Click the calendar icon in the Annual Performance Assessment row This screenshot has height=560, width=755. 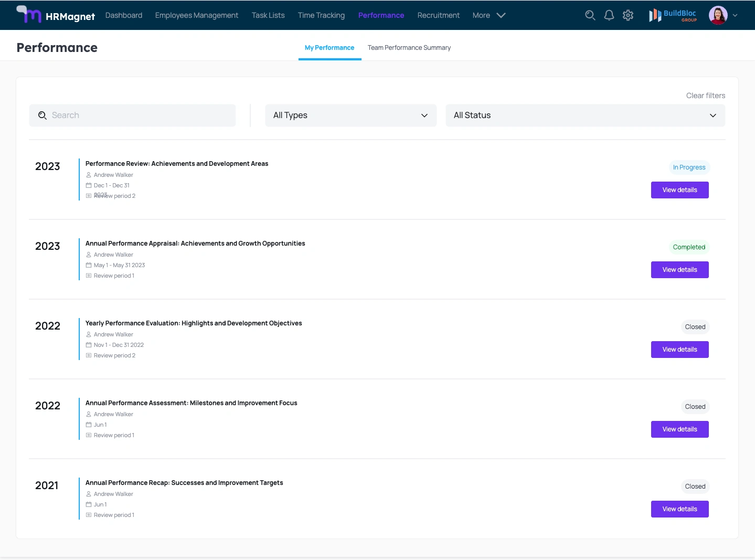[x=89, y=425]
